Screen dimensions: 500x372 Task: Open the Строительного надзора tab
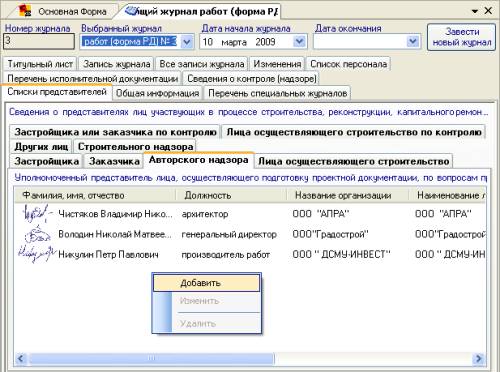point(135,146)
